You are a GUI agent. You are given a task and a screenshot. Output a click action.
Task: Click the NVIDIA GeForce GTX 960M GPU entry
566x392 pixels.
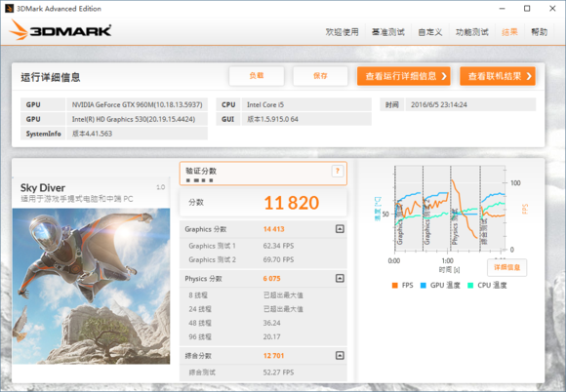pyautogui.click(x=138, y=104)
